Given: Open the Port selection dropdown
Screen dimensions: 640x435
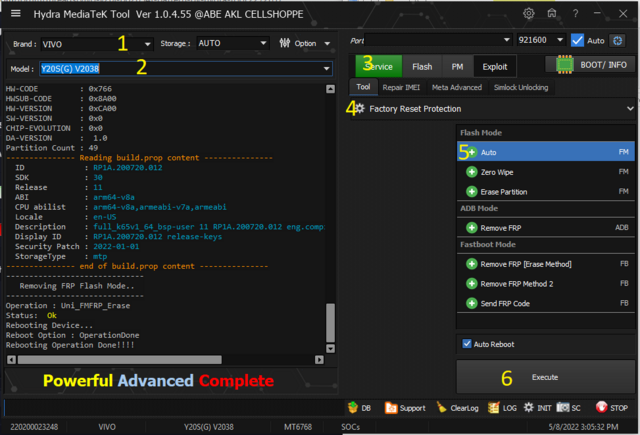Looking at the screenshot, I should point(438,40).
